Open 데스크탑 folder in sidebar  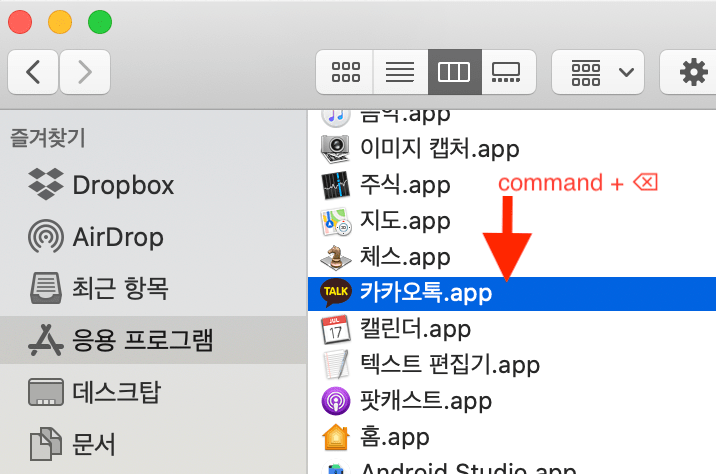(x=116, y=392)
